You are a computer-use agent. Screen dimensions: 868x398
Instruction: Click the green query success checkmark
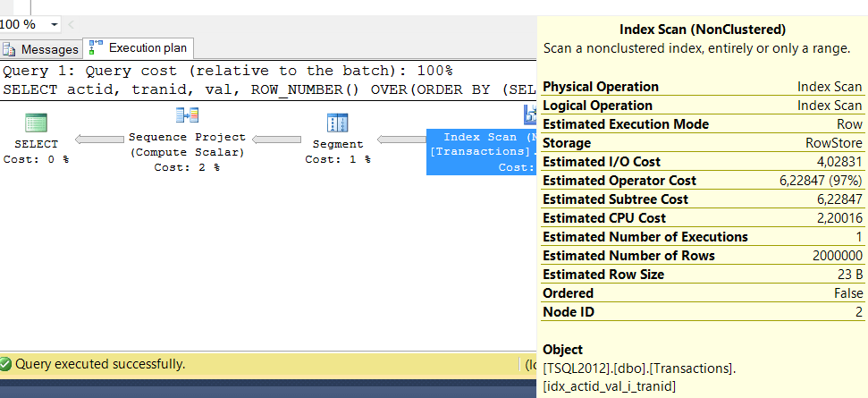pyautogui.click(x=5, y=364)
